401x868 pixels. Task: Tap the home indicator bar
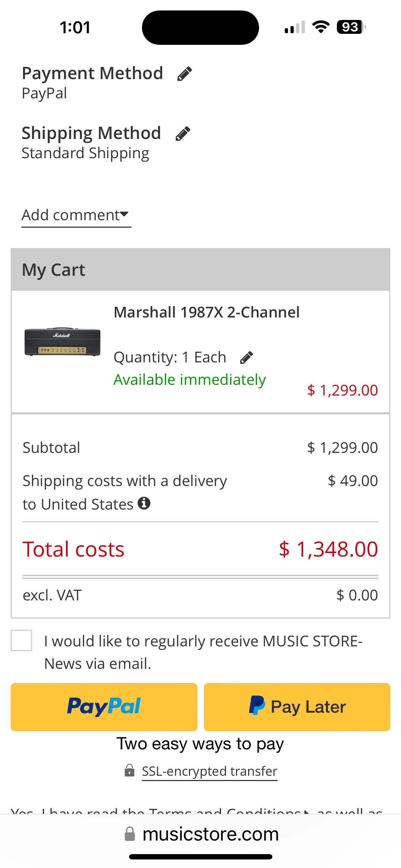tap(200, 857)
